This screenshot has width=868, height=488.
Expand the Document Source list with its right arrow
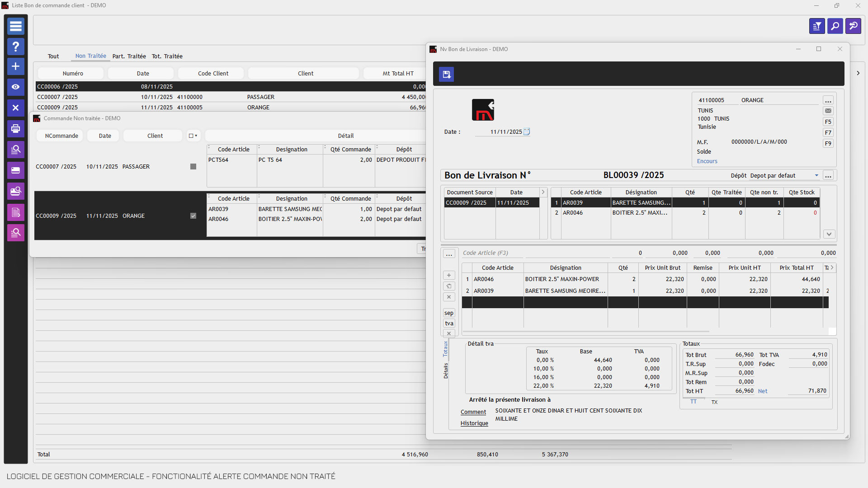[543, 192]
